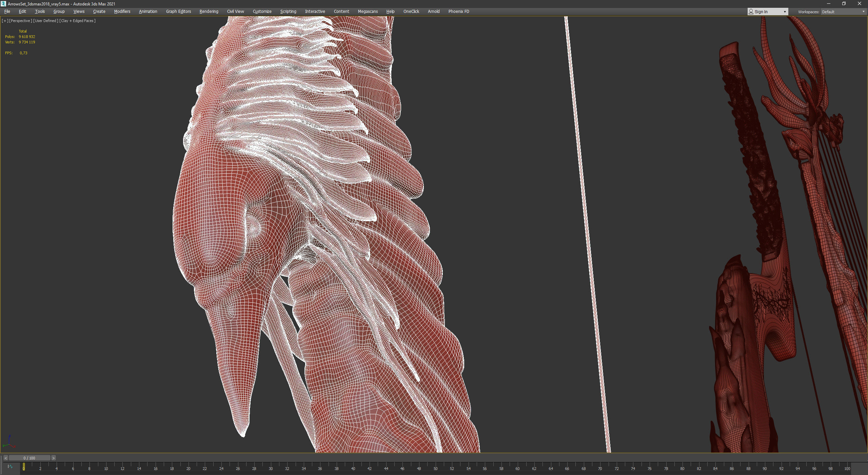Open the Sign In account dropdown

pyautogui.click(x=768, y=12)
